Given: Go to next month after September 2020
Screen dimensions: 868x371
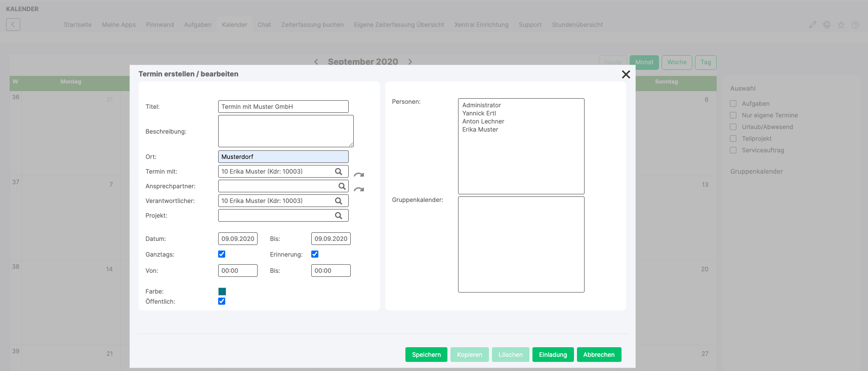Looking at the screenshot, I should point(410,62).
